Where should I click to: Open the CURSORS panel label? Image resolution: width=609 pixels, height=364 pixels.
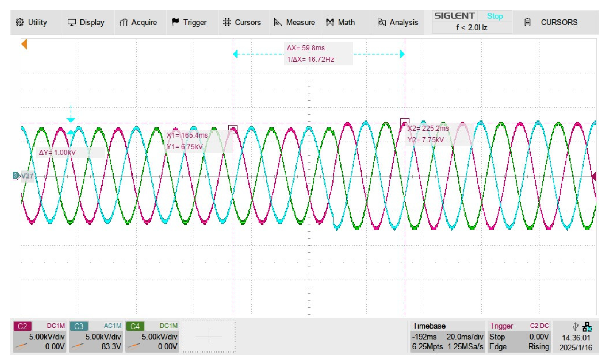click(559, 22)
